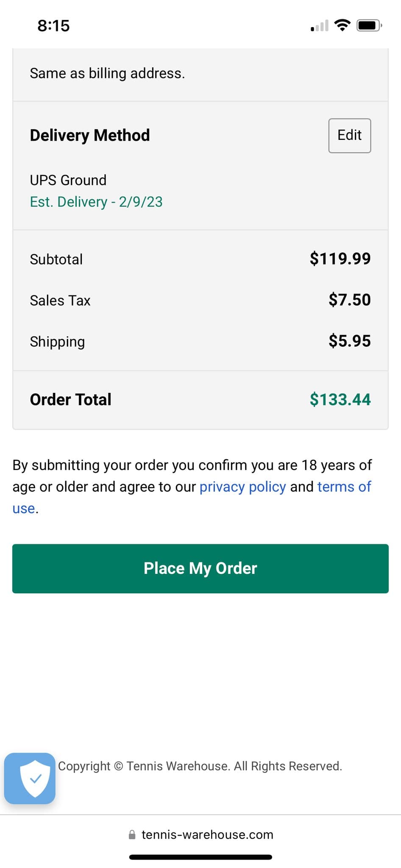Tap the Est. Delivery 2/9/23 text
This screenshot has height=868, width=401.
(96, 202)
